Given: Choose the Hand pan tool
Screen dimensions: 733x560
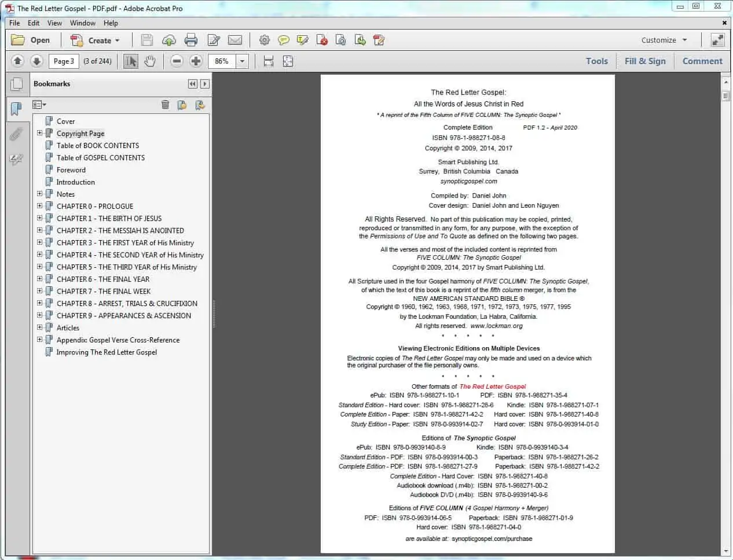Looking at the screenshot, I should tap(150, 61).
